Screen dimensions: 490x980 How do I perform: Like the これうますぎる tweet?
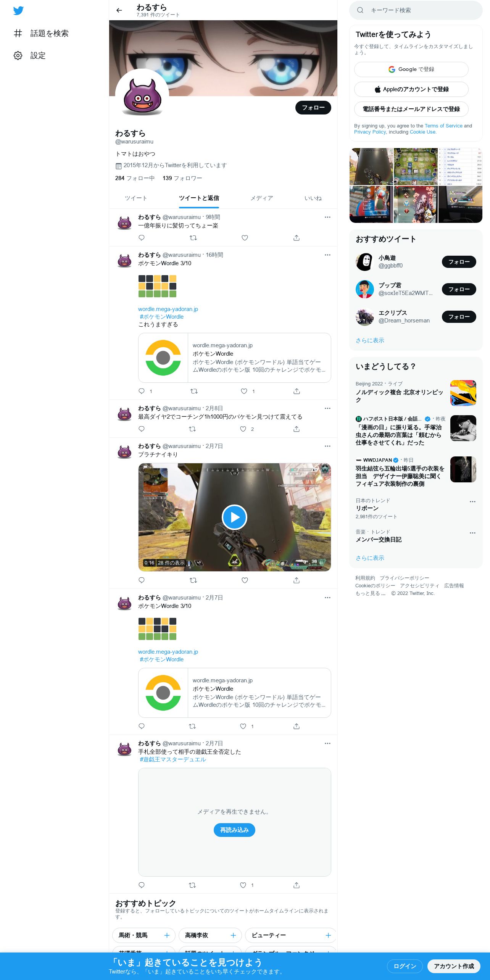[244, 391]
